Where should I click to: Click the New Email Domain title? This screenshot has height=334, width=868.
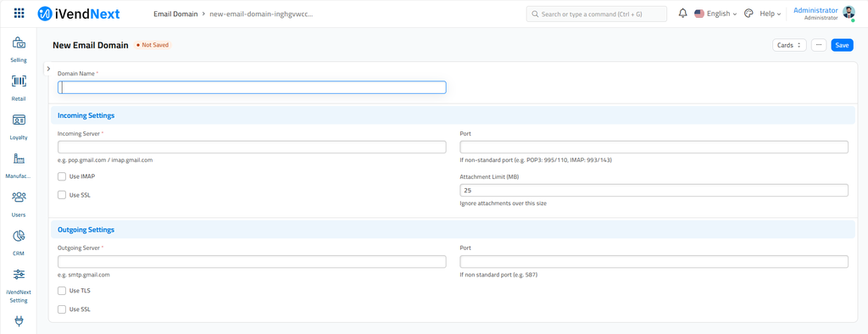point(91,46)
